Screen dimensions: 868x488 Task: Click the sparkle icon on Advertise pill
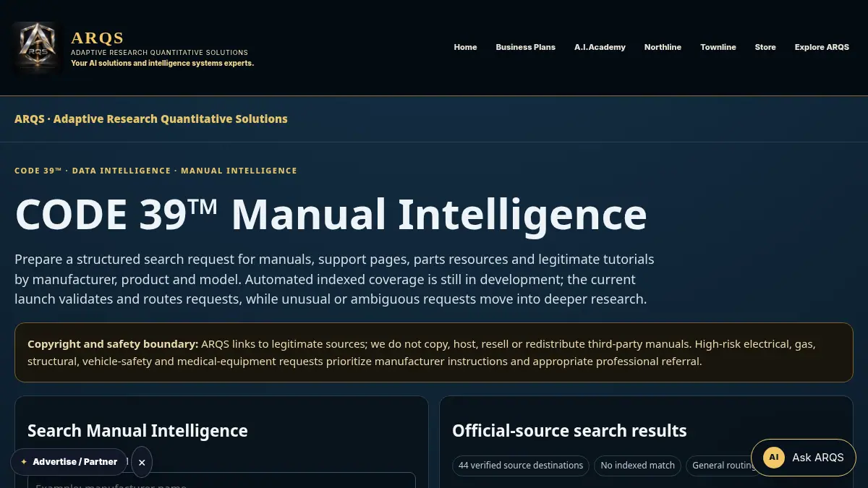tap(24, 462)
